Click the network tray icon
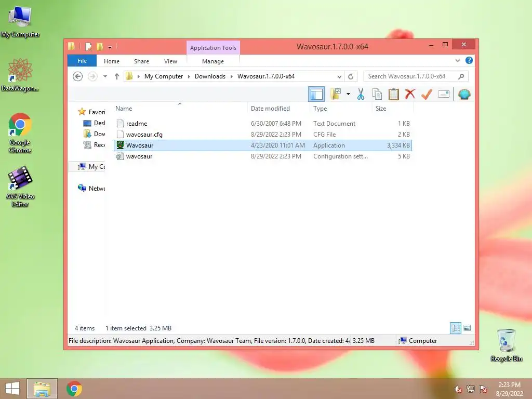The height and width of the screenshot is (399, 532). [471, 389]
